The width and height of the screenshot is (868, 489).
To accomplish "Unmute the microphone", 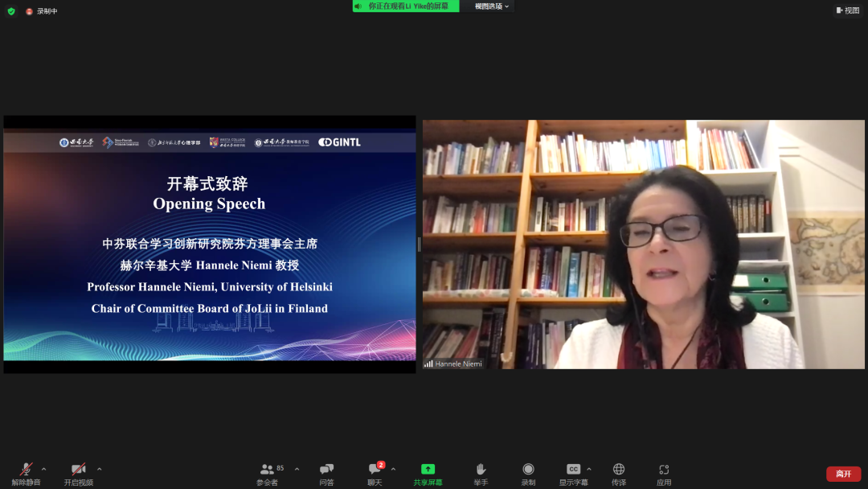I will tap(27, 470).
